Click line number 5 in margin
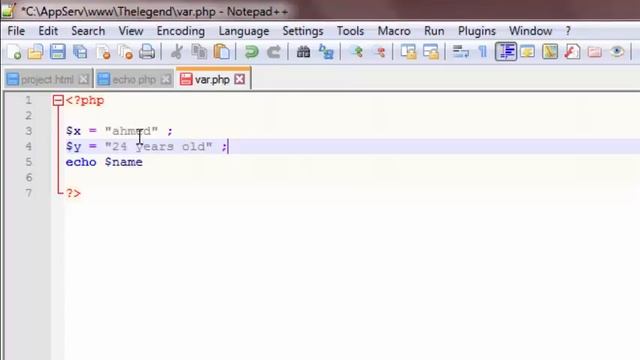Screen dimensions: 640x360 pos(29,162)
